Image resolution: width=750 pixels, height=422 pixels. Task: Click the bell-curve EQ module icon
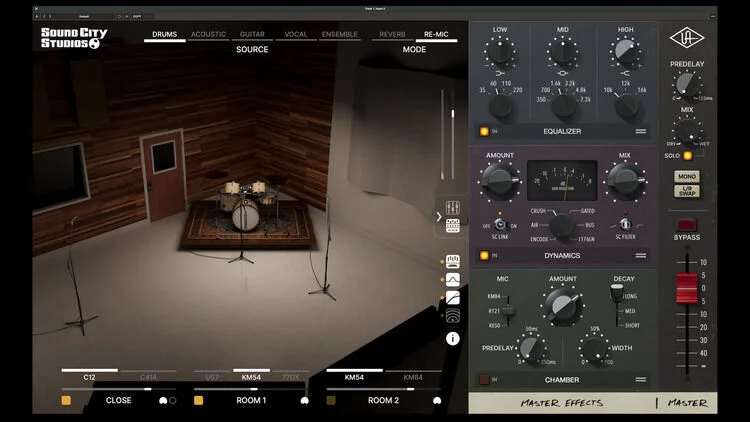pos(452,279)
